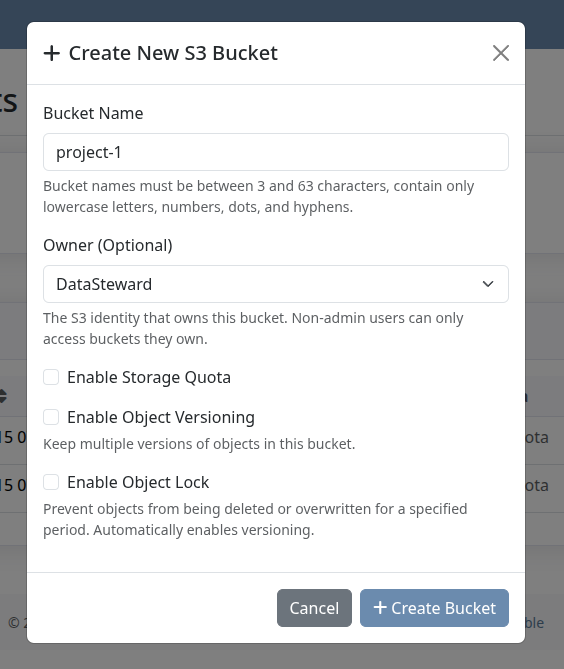Submit with the Create Bucket button
This screenshot has height=669, width=564.
434,608
